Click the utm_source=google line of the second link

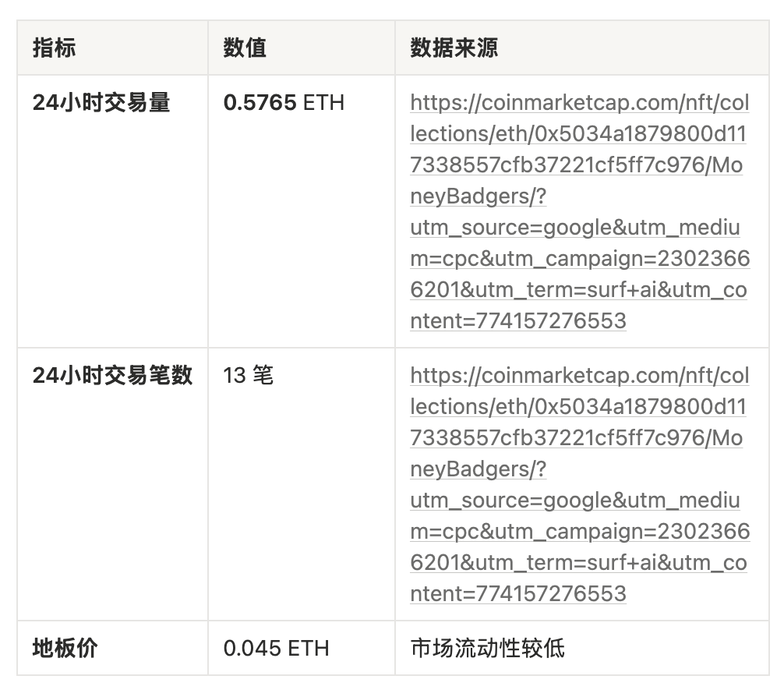tap(575, 501)
